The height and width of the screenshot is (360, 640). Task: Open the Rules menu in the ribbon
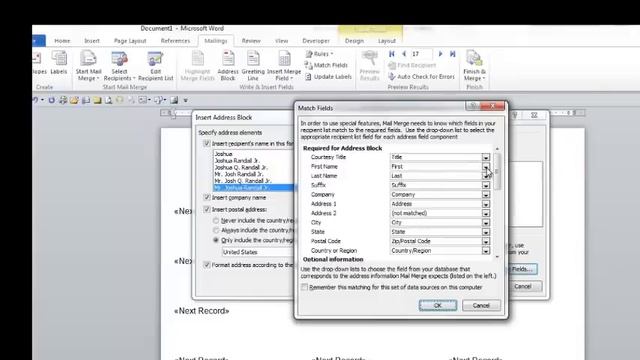point(319,54)
